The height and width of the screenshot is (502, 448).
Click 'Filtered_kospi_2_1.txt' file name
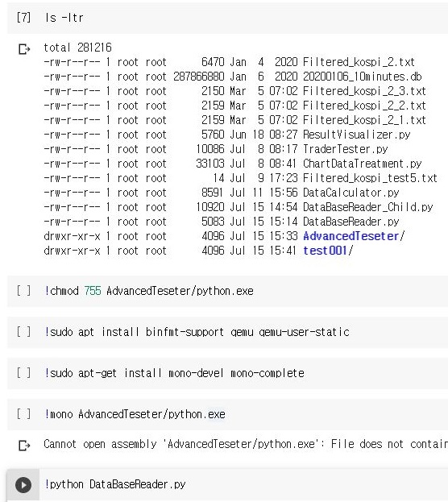pos(364,120)
